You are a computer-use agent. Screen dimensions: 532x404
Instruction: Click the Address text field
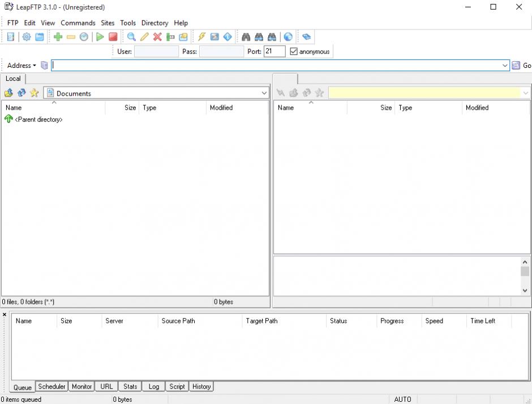click(x=277, y=66)
